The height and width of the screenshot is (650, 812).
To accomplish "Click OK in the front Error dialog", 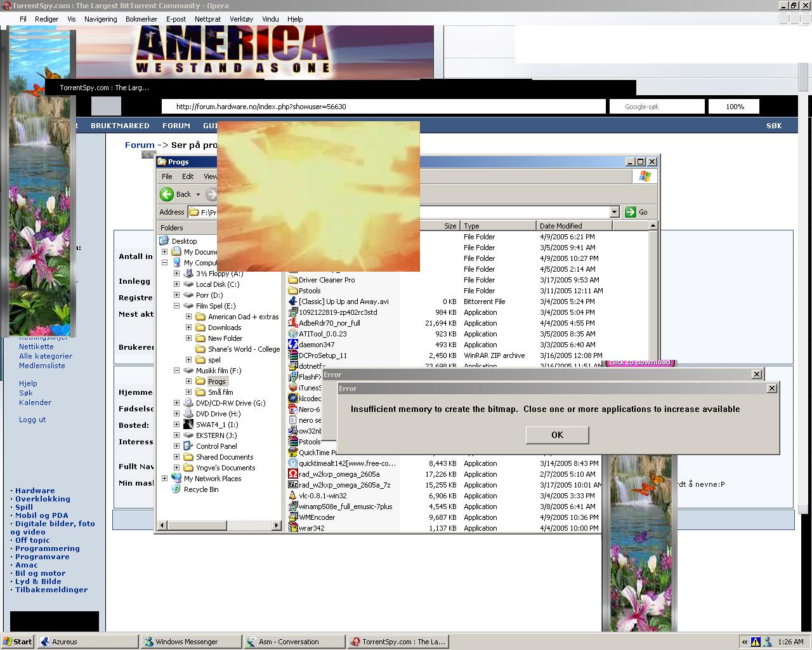I will coord(557,435).
